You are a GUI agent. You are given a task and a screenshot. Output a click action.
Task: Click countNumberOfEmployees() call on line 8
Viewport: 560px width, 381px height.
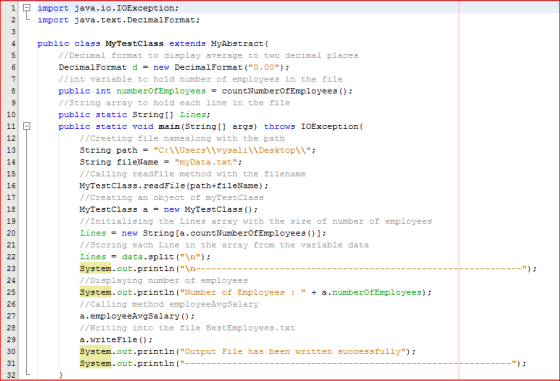tap(284, 91)
